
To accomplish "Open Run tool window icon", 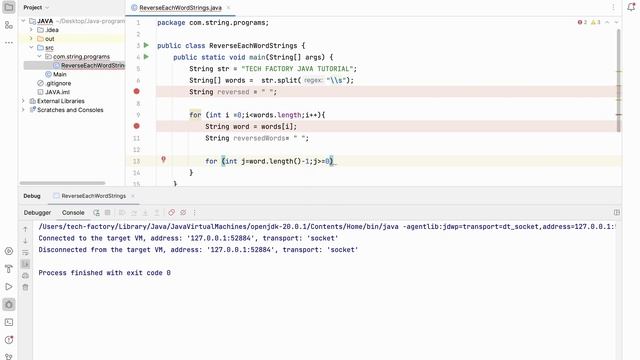I will pyautogui.click(x=9, y=287).
